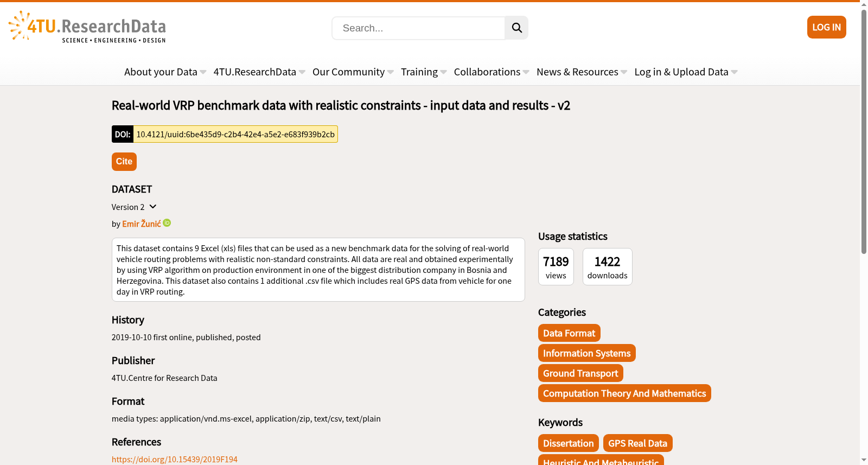Viewport: 868px width, 465px height.
Task: Open the Collaborations navigation menu
Action: tap(491, 72)
